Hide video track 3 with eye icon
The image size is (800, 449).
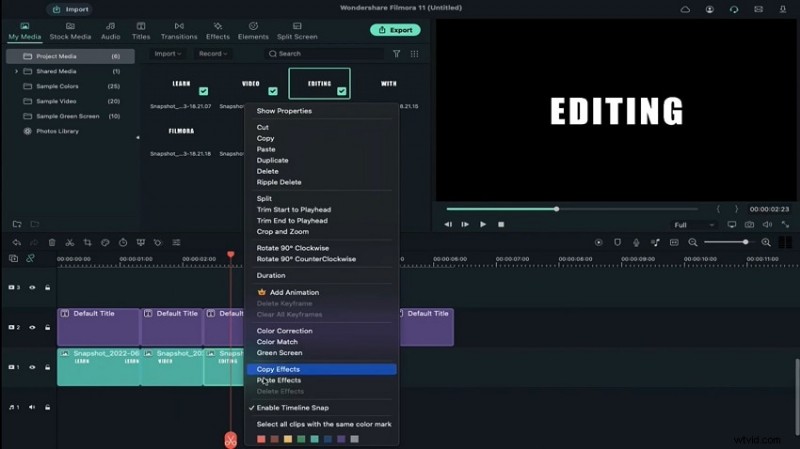[x=32, y=288]
